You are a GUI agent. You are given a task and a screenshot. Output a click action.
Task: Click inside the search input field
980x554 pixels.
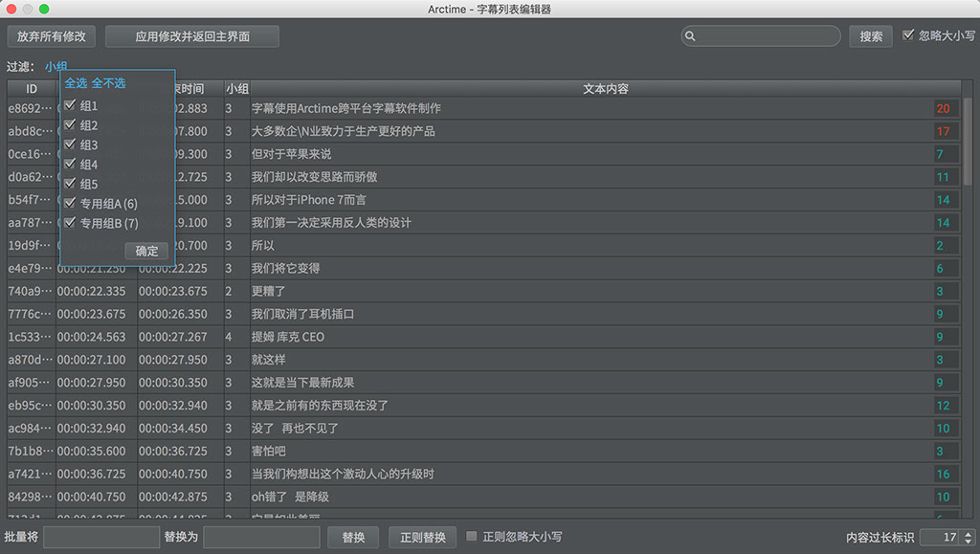pyautogui.click(x=766, y=35)
